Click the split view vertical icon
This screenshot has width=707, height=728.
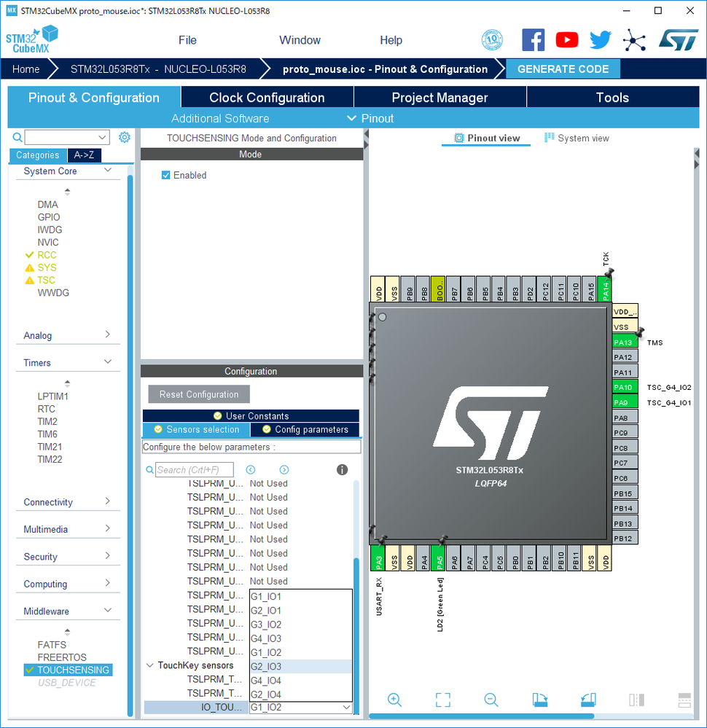tap(636, 700)
